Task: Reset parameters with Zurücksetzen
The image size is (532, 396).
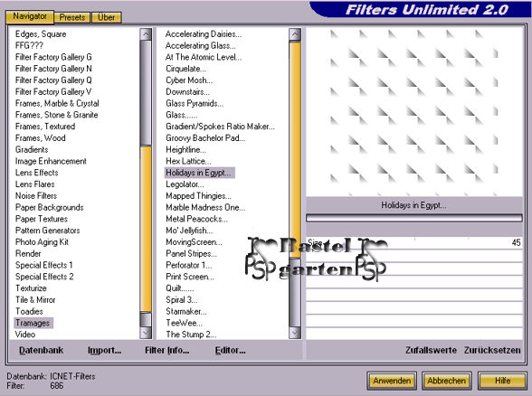Action: [492, 350]
